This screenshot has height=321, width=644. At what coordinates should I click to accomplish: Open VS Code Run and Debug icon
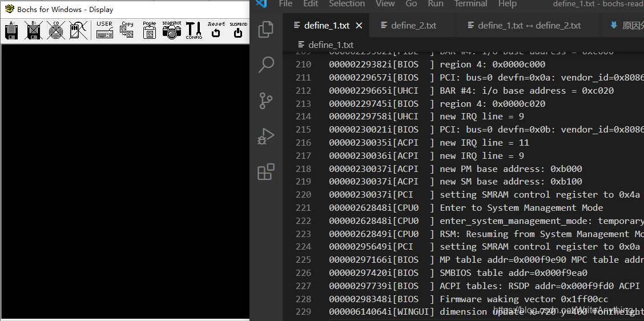(265, 136)
